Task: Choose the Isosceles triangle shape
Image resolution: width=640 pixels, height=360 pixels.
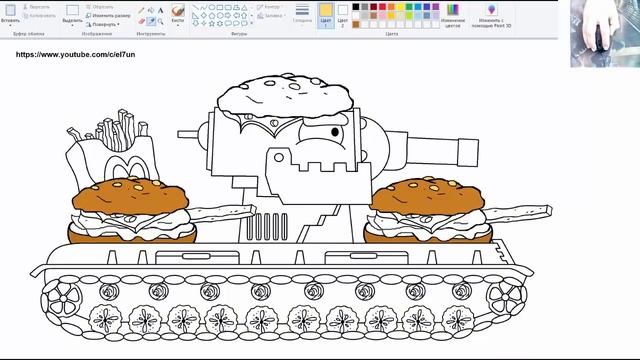Action: coord(244,7)
